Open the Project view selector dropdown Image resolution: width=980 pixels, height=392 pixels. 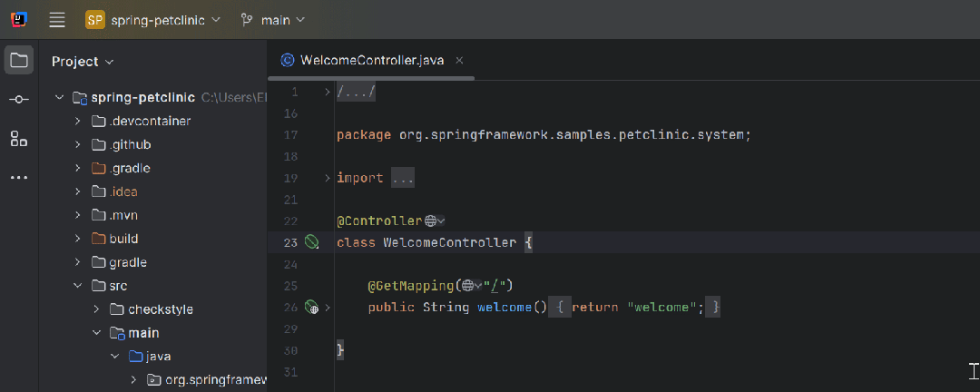[x=83, y=62]
